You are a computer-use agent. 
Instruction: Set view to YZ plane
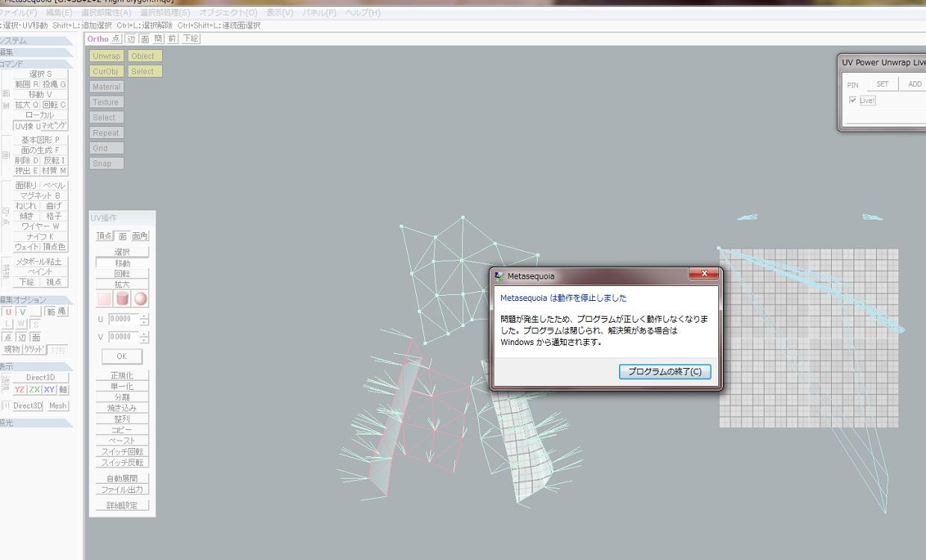(20, 390)
